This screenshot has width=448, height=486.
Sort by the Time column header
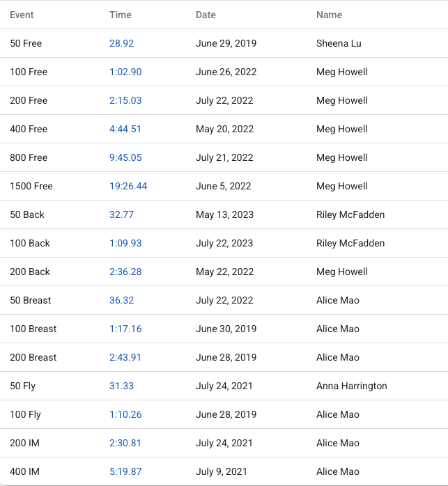pyautogui.click(x=119, y=15)
